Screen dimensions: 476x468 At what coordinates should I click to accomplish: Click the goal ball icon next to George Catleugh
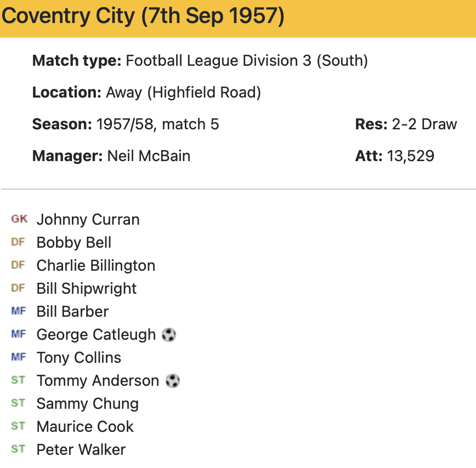[169, 334]
